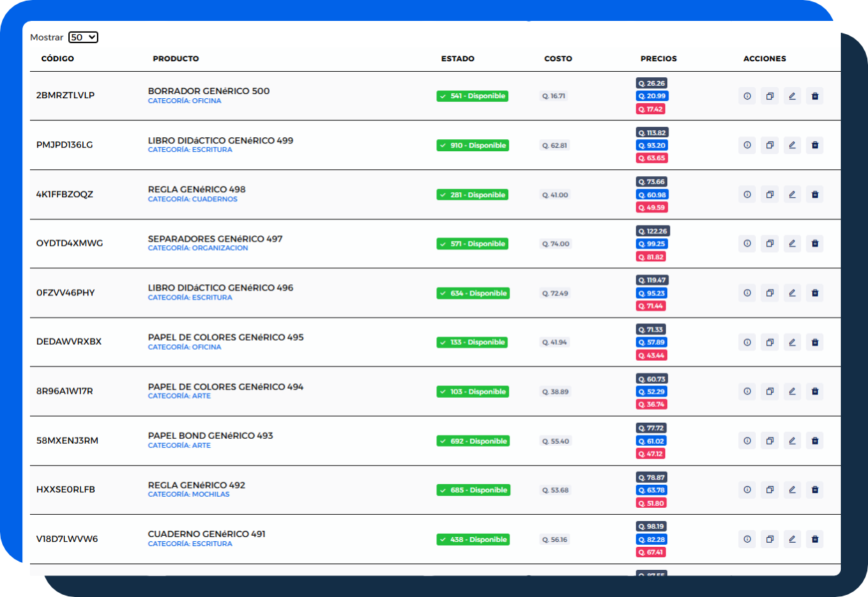Delete LIBRO DIDÁCTICO GENÉRICO 499

click(x=815, y=145)
